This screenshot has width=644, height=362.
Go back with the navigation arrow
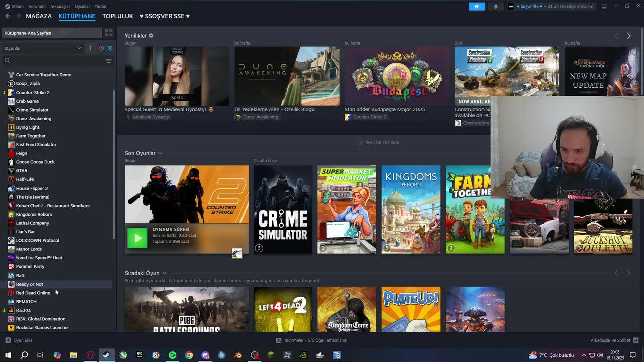(x=8, y=16)
